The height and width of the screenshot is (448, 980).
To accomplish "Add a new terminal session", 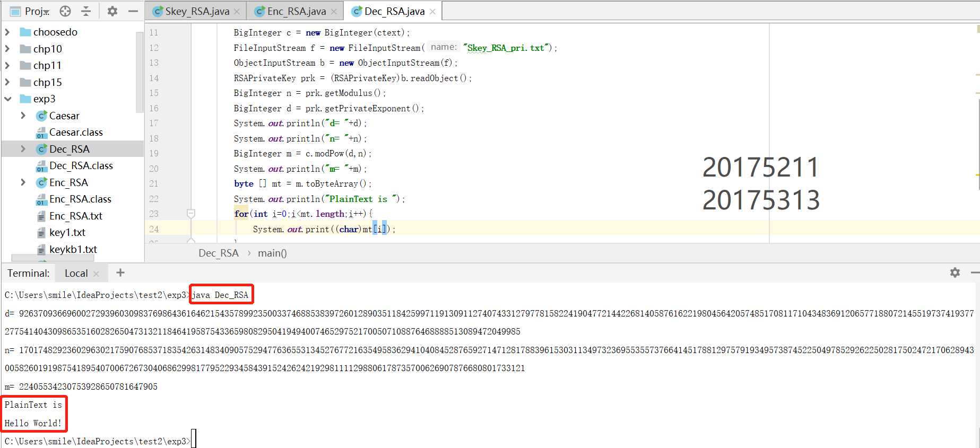I will tap(120, 273).
